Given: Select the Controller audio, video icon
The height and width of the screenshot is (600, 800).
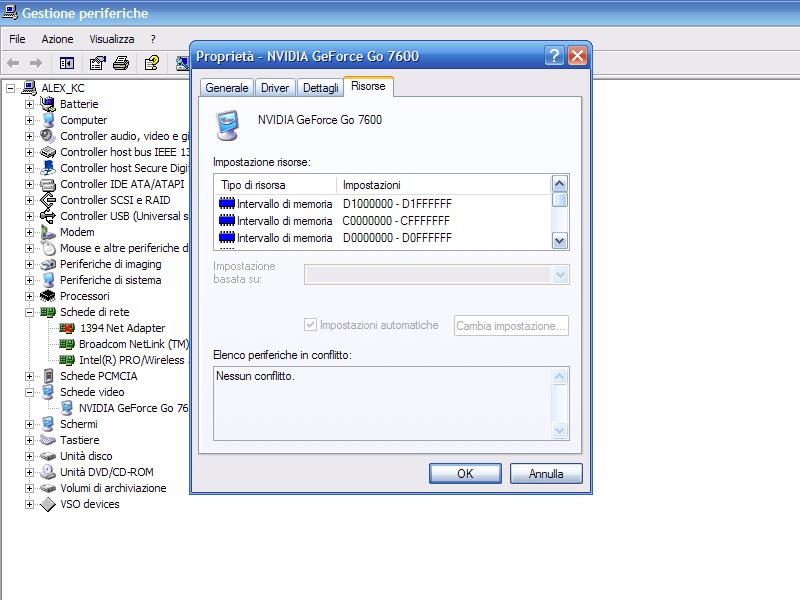Looking at the screenshot, I should click(x=48, y=136).
